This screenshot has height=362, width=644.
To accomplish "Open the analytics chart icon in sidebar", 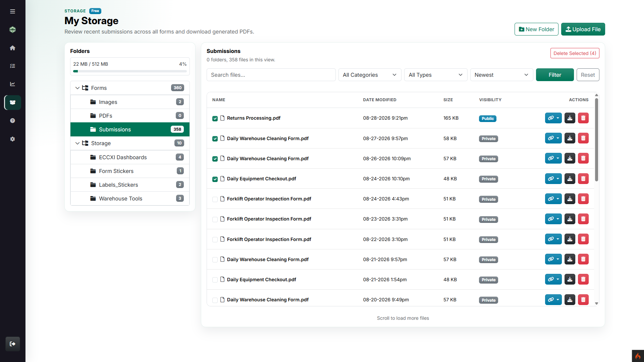I will (x=12, y=84).
